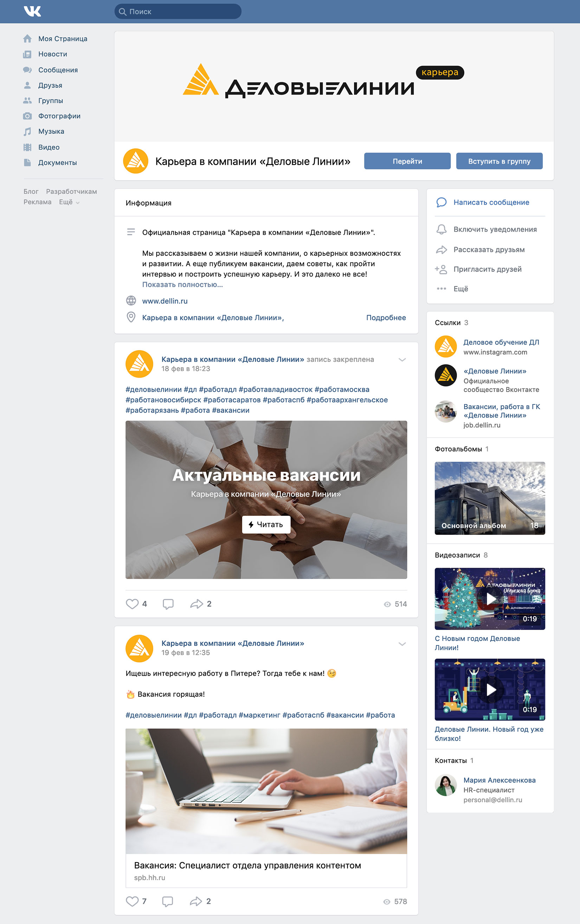Open the pinned post options chevron

click(402, 360)
